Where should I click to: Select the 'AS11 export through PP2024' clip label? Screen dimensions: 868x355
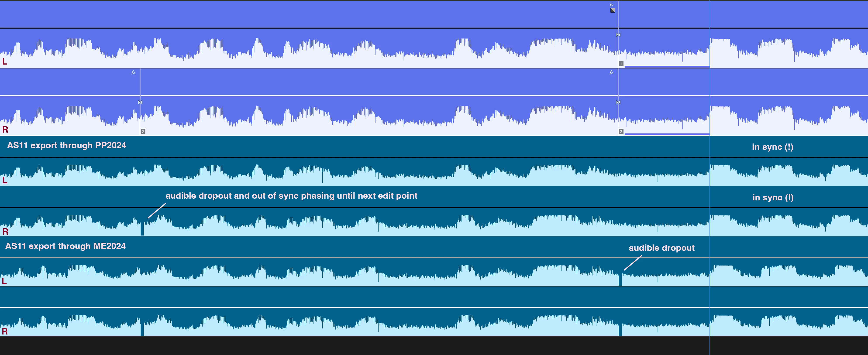point(66,145)
